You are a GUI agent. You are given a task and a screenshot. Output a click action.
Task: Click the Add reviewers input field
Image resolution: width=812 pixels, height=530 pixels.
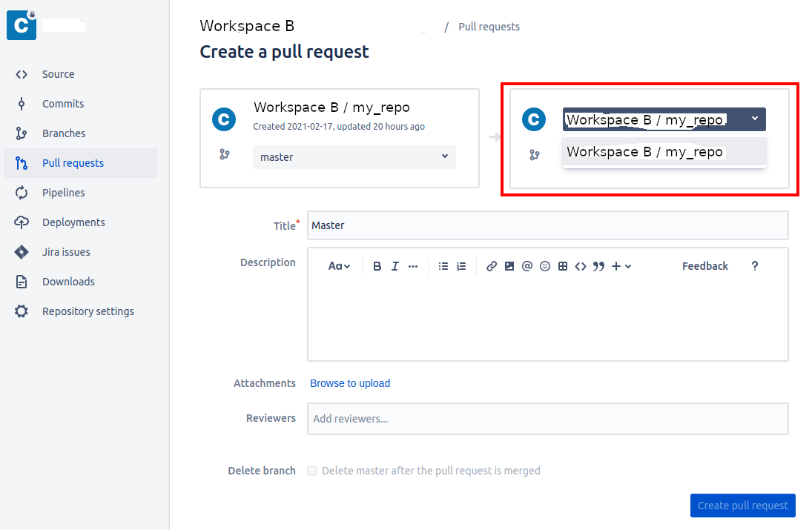(548, 419)
